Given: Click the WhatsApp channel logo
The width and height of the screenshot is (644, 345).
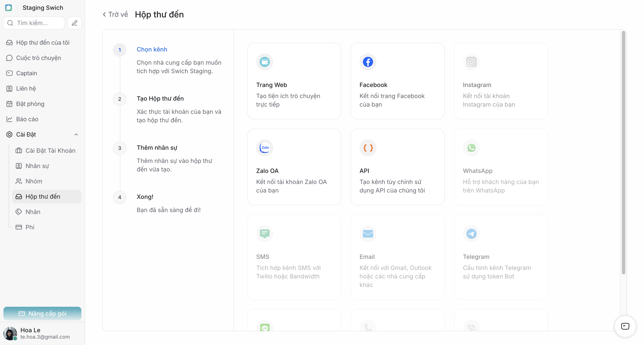Looking at the screenshot, I should [471, 148].
